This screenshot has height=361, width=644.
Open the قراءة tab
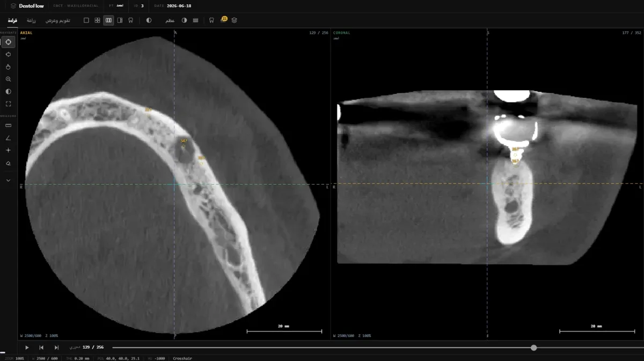click(x=12, y=20)
